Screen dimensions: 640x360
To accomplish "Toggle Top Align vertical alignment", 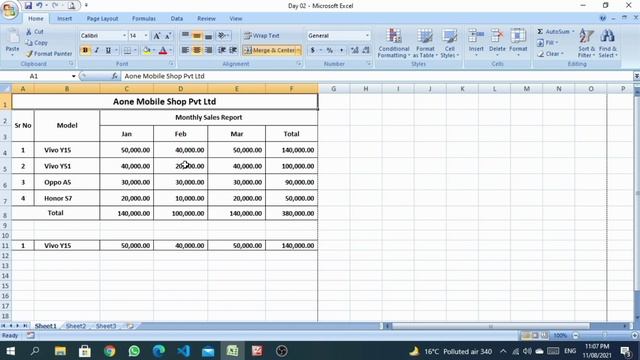I will point(185,36).
